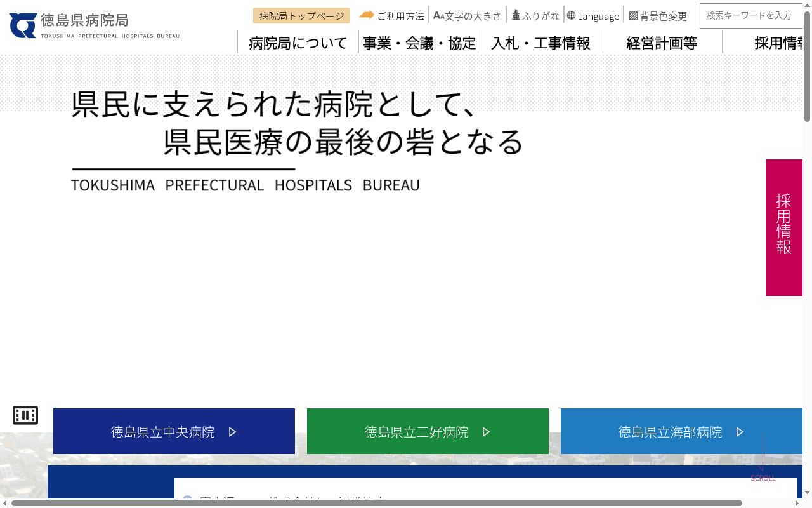Open the 病院局について menu
The image size is (812, 508).
pos(298,43)
